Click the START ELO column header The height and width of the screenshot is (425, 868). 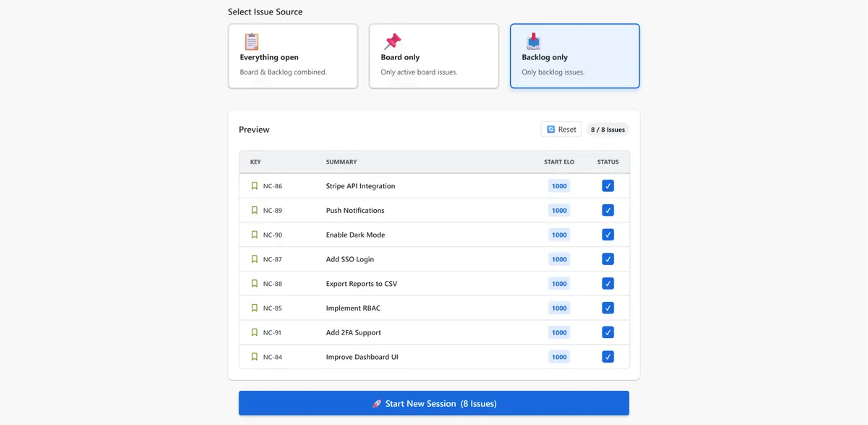(x=559, y=162)
